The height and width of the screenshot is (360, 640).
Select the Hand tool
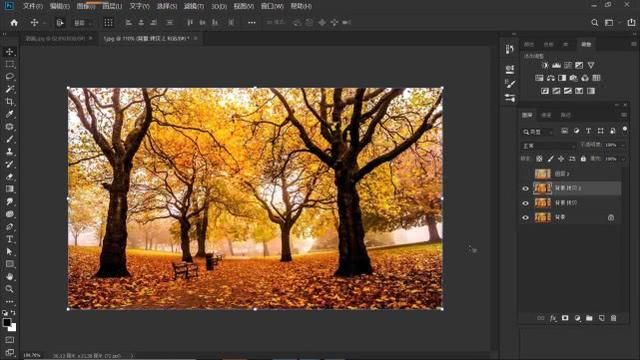(x=10, y=276)
